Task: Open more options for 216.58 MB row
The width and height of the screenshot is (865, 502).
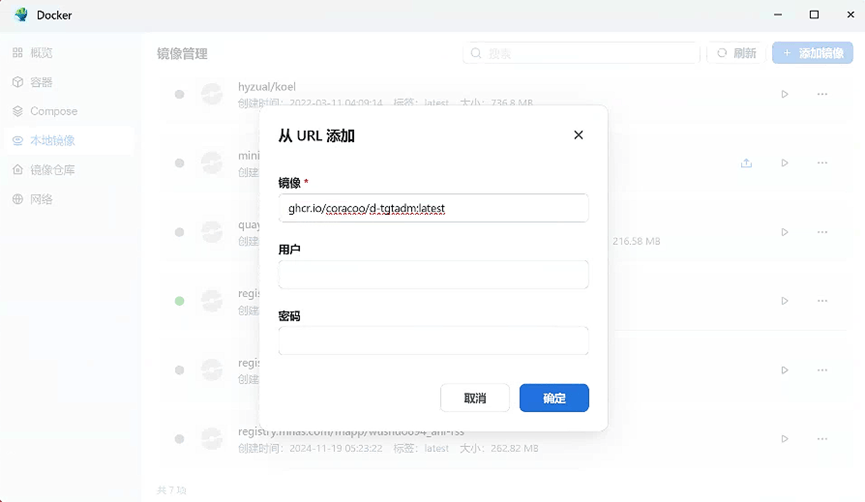Action: tap(822, 232)
